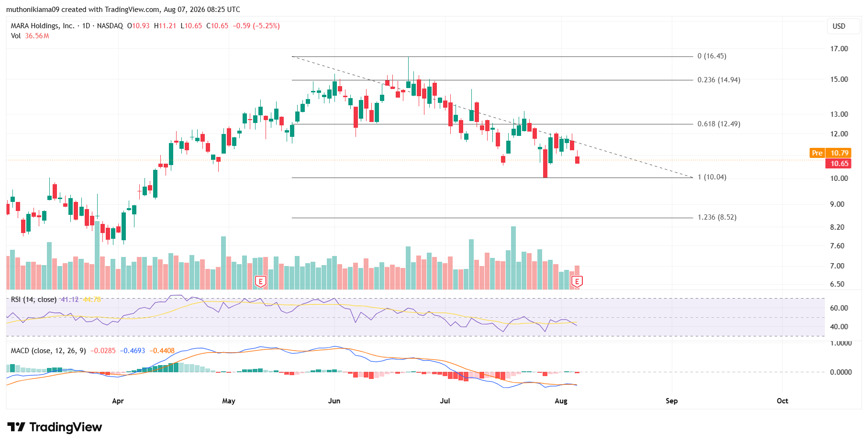Click the Fib level label '0 (16.45)'

click(x=712, y=56)
